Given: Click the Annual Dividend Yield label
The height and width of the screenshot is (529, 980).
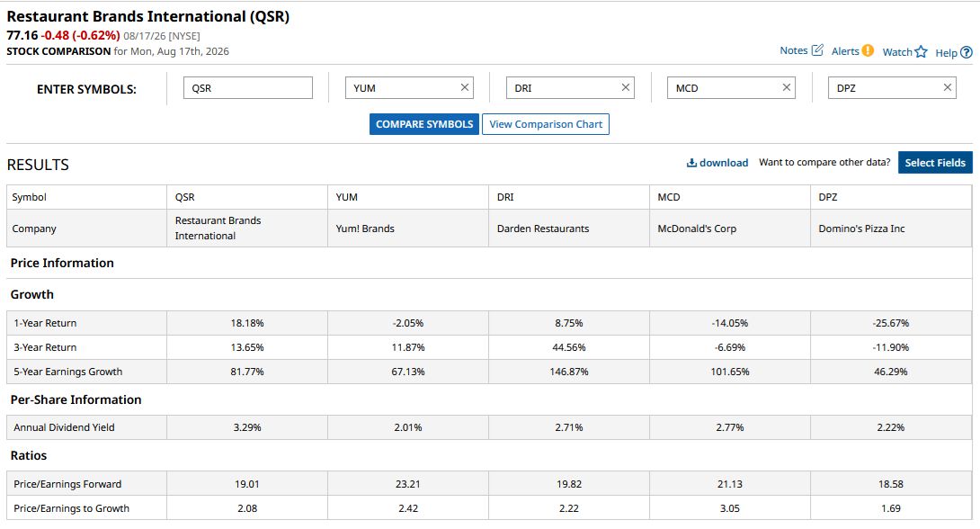Looking at the screenshot, I should pos(64,427).
